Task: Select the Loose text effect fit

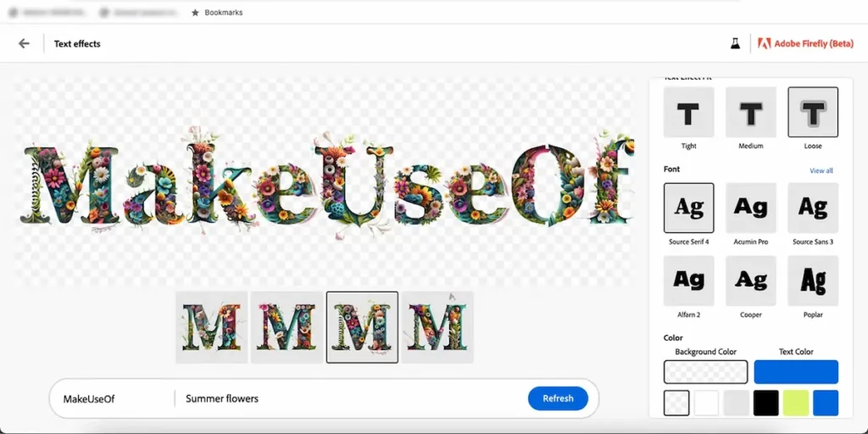Action: point(813,112)
